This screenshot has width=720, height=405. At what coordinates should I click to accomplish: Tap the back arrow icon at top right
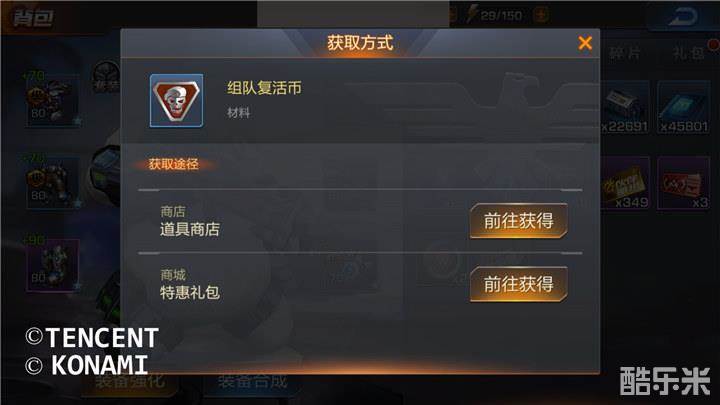pyautogui.click(x=684, y=17)
